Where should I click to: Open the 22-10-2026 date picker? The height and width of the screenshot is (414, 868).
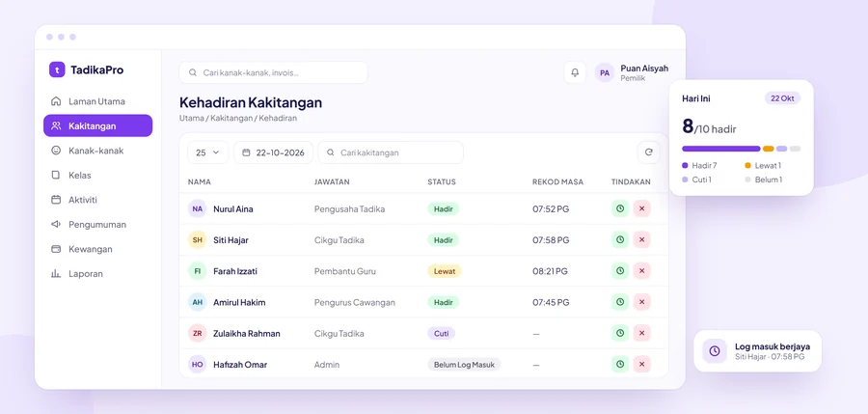[274, 152]
